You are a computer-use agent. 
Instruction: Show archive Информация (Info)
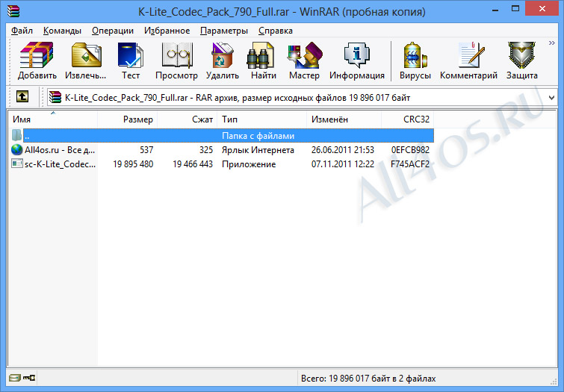tap(357, 55)
